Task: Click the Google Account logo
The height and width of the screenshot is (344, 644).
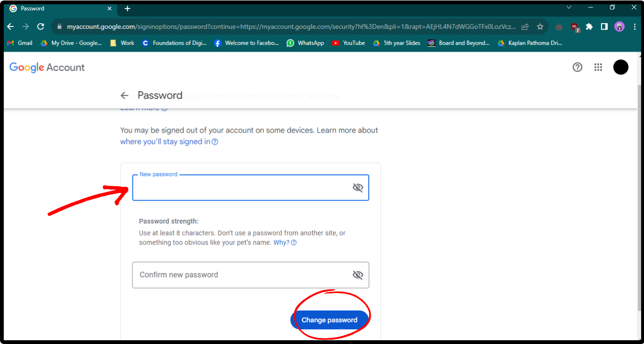Action: click(47, 67)
